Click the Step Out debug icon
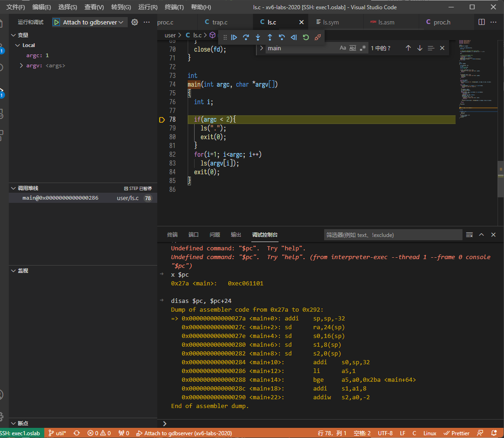Image resolution: width=504 pixels, height=438 pixels. point(270,37)
